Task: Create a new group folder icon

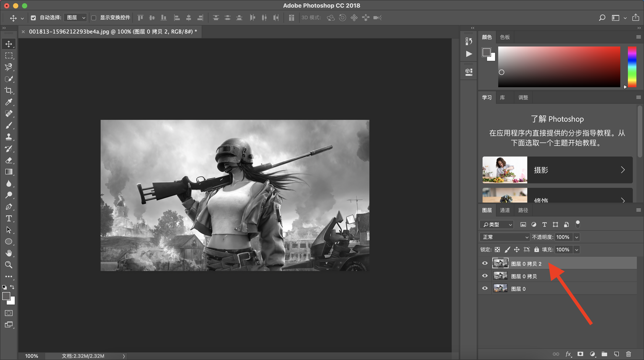Action: (x=604, y=354)
